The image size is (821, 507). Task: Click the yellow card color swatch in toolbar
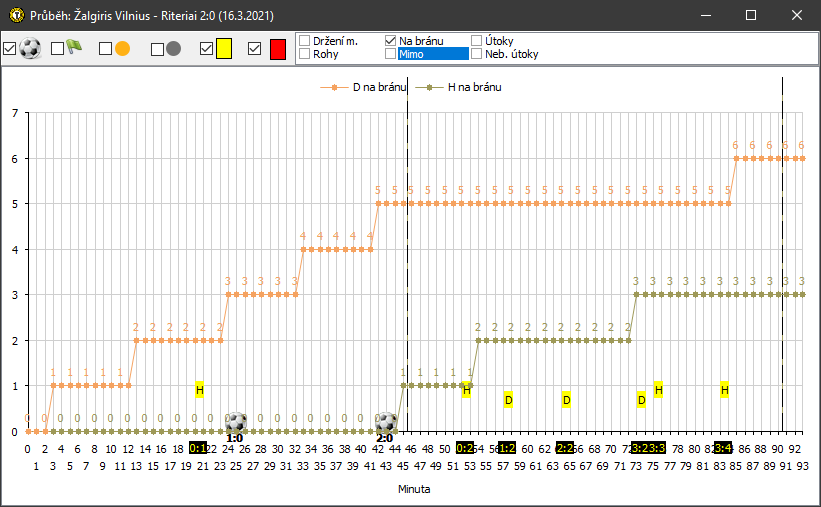point(224,48)
